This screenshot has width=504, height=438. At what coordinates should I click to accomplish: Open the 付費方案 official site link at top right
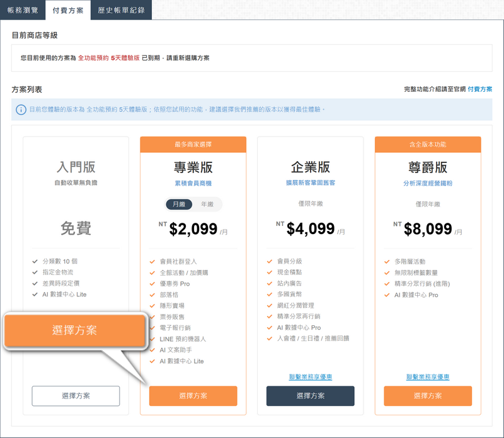click(x=480, y=90)
